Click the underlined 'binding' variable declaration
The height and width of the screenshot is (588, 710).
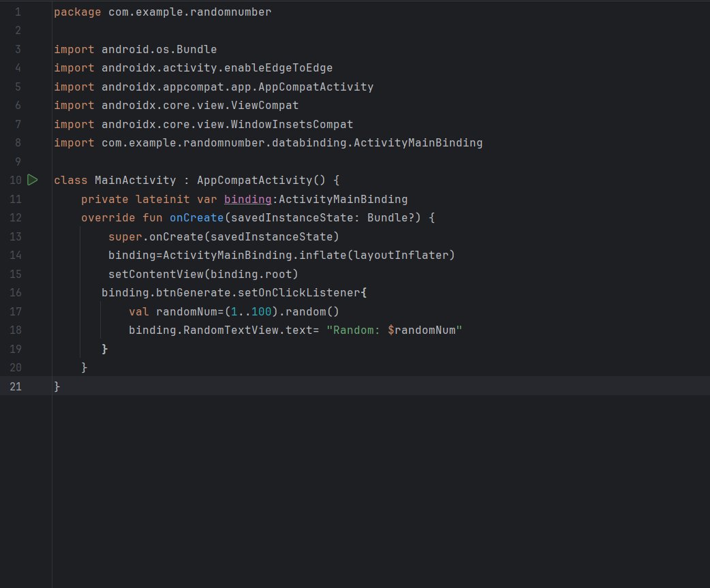[x=248, y=199]
